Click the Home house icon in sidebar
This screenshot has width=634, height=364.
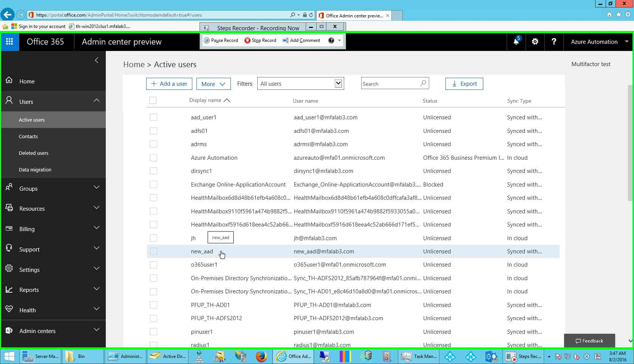coord(9,80)
